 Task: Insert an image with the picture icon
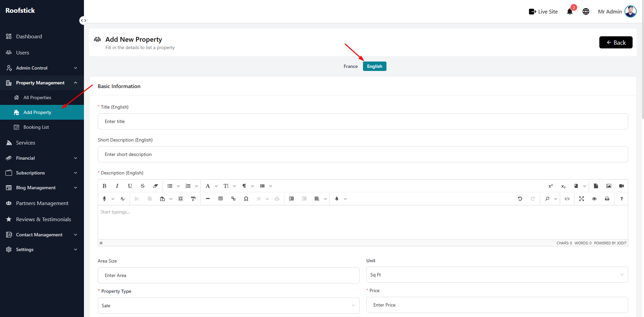[x=609, y=186]
